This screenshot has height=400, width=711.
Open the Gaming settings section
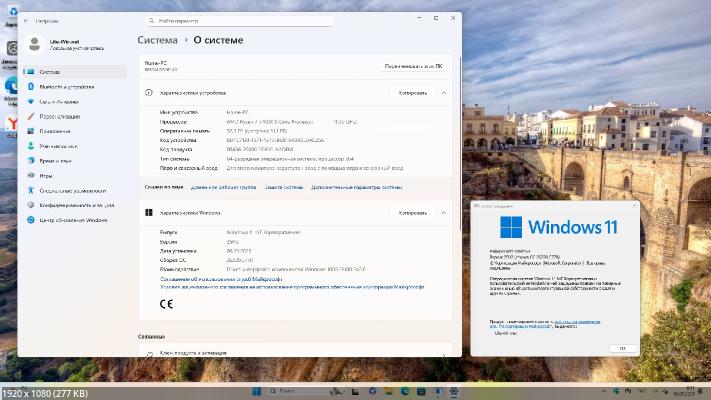[x=47, y=175]
